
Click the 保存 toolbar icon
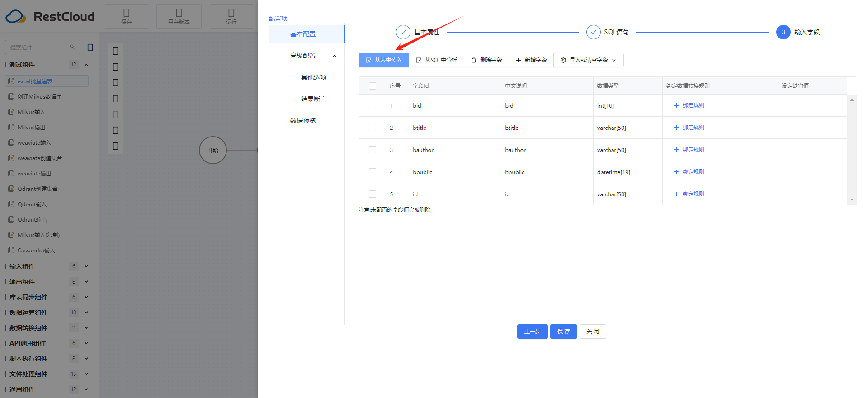127,13
